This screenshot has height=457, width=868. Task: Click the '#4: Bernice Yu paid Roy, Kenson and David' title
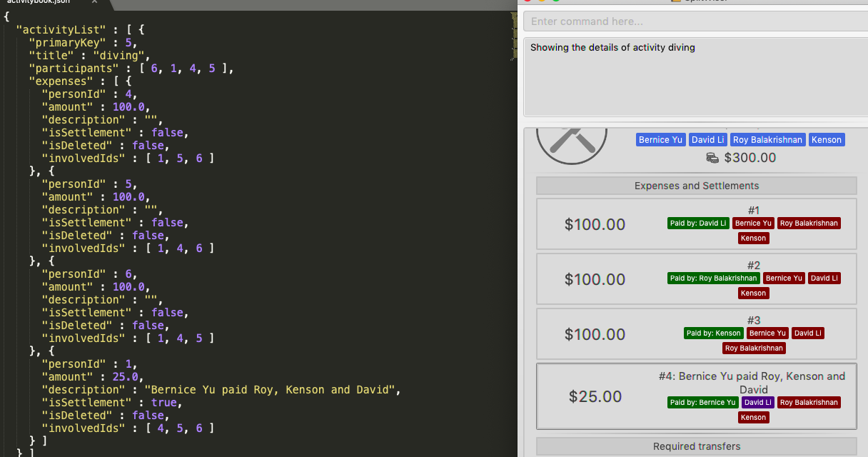tap(752, 383)
